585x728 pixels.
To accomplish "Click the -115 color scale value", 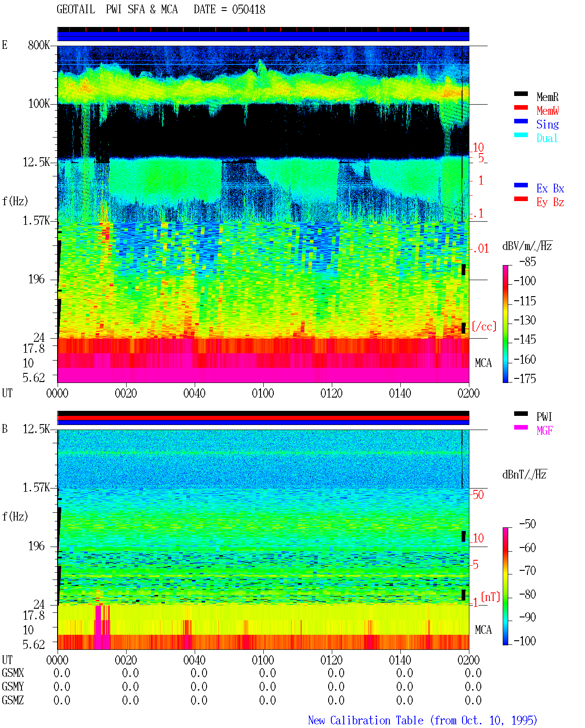I will click(x=525, y=301).
